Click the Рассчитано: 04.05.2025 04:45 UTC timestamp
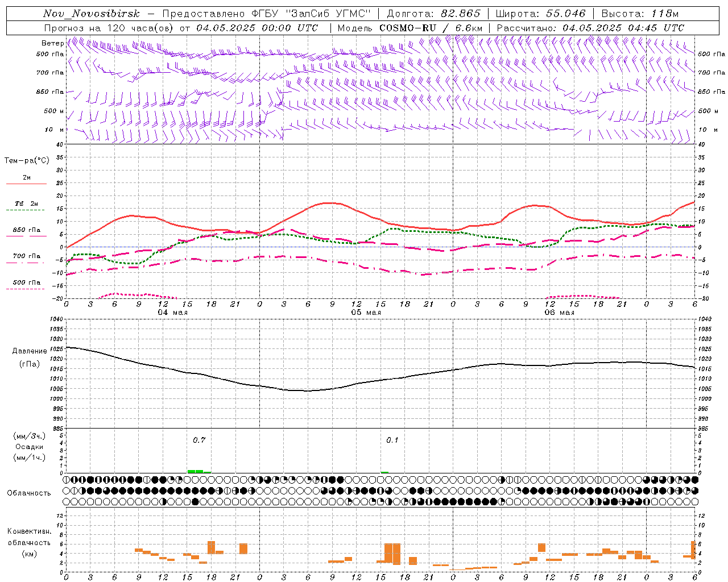 click(x=590, y=28)
